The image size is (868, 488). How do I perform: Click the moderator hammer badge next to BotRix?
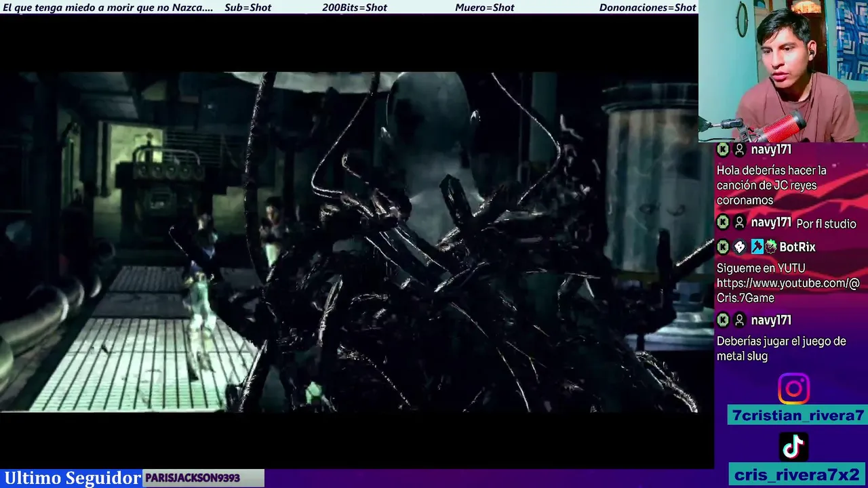757,247
